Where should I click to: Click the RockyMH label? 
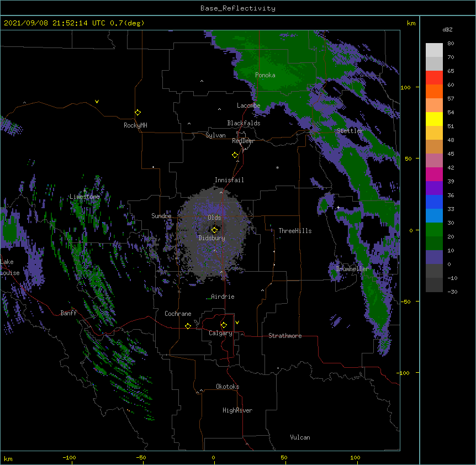135,125
